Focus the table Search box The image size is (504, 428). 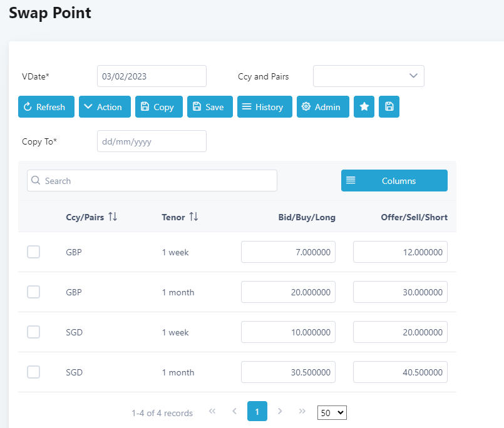pos(152,181)
